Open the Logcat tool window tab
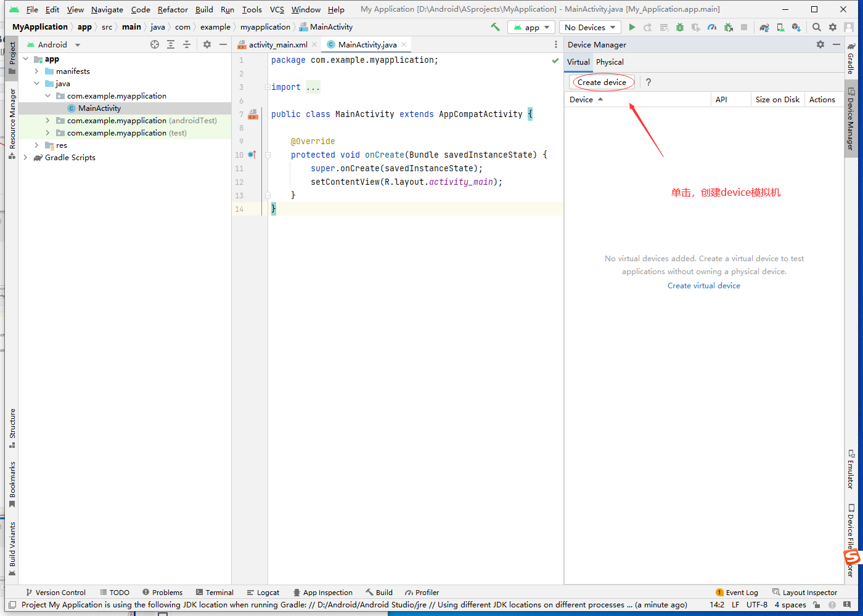Screen dimensions: 863x616 point(263,593)
